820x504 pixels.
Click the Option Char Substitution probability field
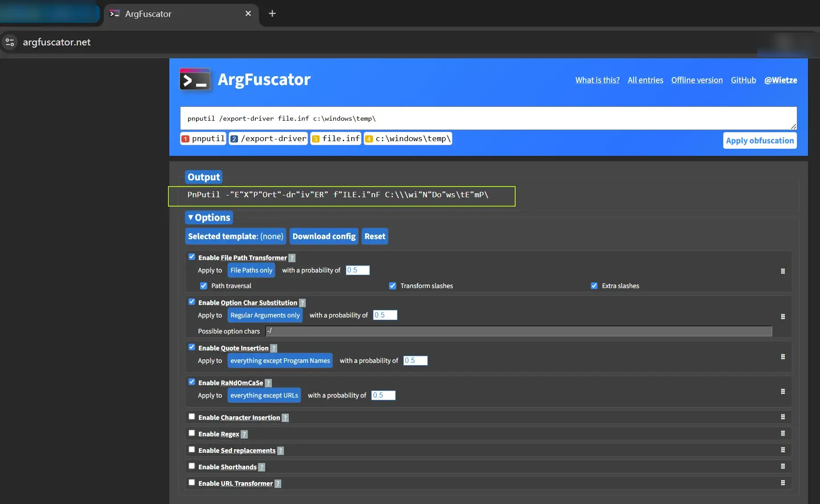[x=385, y=315]
